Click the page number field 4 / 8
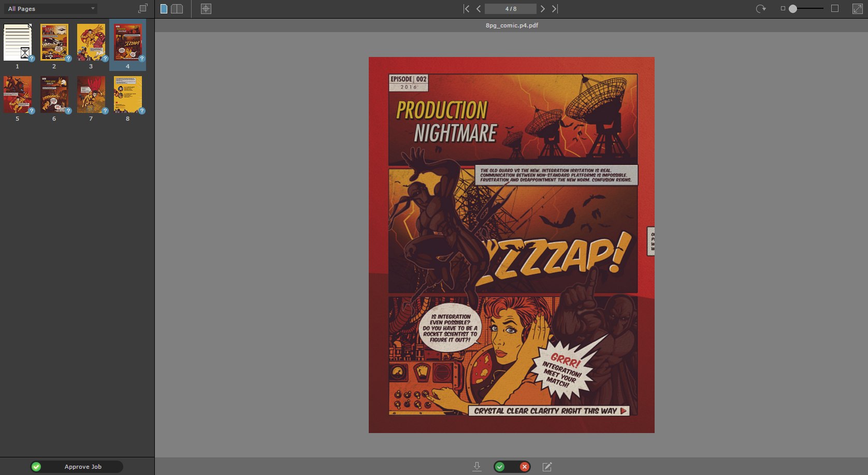The height and width of the screenshot is (475, 868). click(x=510, y=9)
